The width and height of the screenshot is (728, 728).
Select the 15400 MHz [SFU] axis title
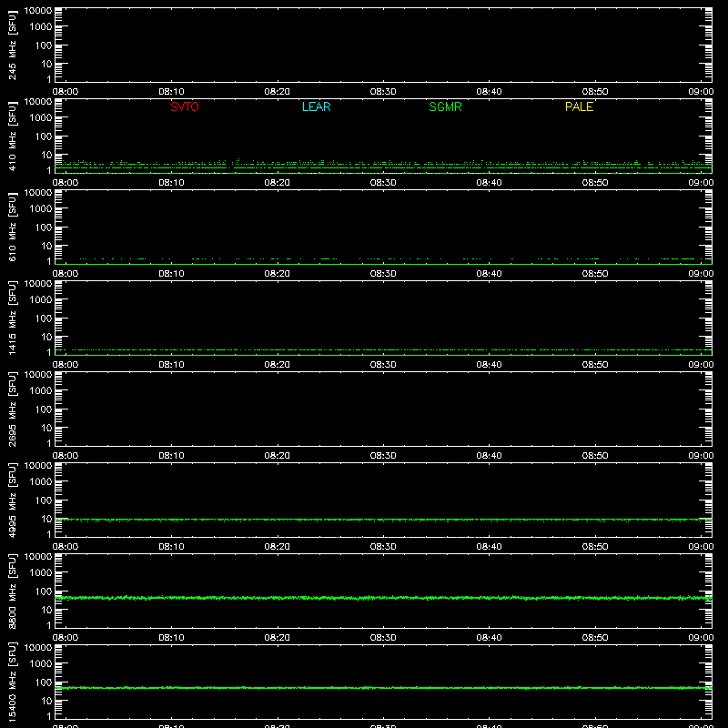coord(12,682)
